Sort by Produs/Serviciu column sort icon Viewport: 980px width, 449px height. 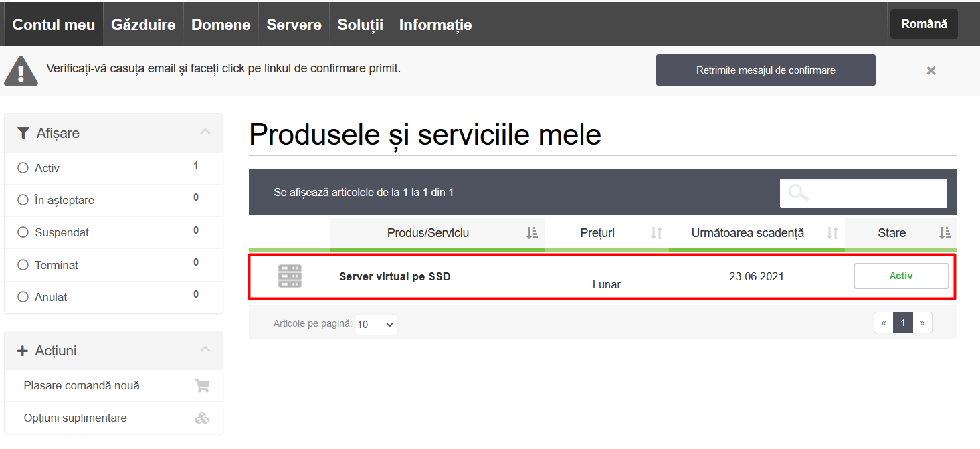(532, 233)
